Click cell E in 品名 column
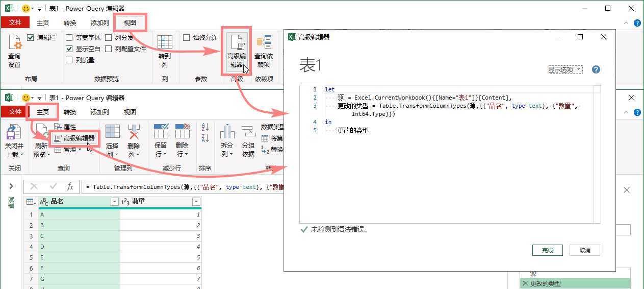The image size is (644, 289). point(79,257)
